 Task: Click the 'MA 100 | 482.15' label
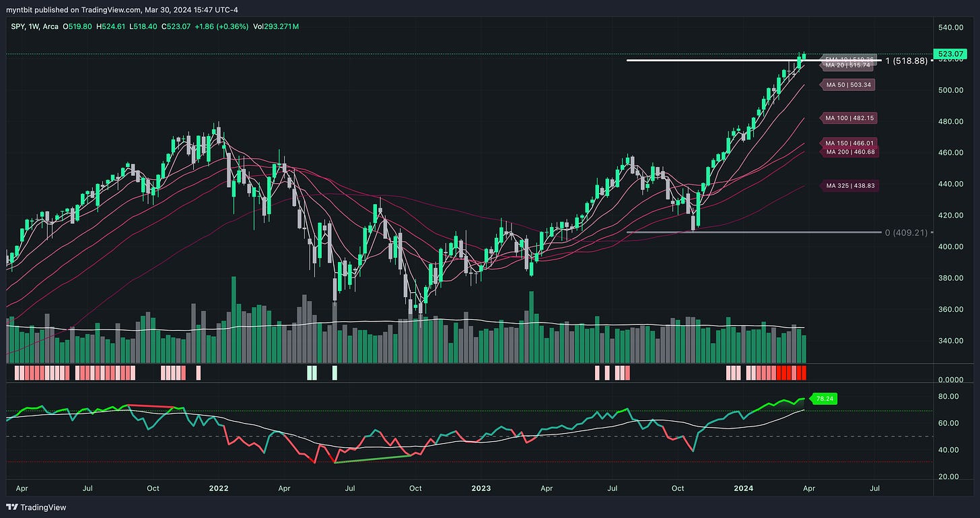coord(849,118)
